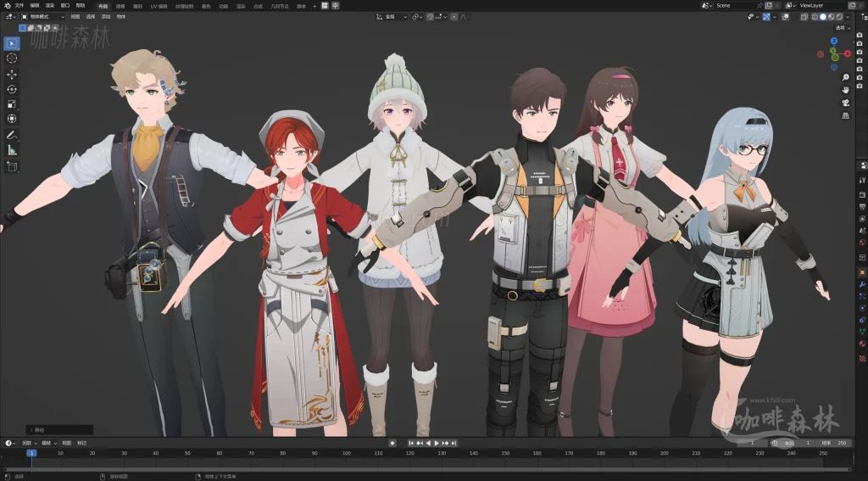Open the Render properties tab icon

pyautogui.click(x=861, y=194)
